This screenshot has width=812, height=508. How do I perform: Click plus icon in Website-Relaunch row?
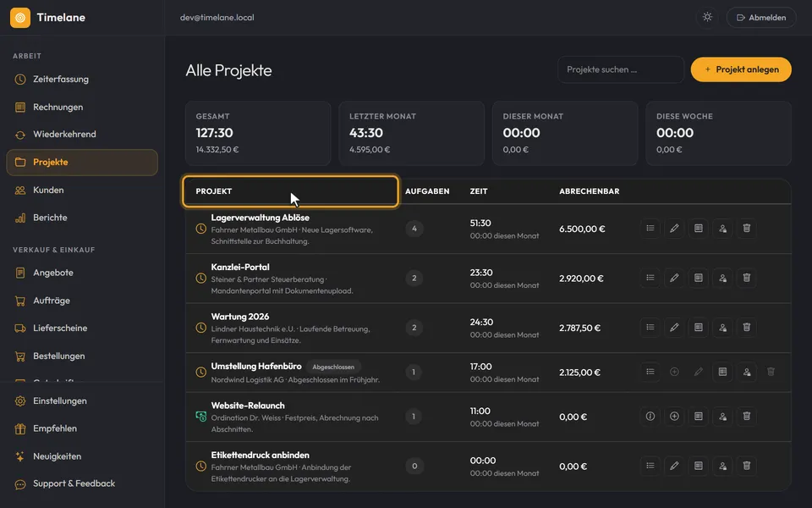674,417
